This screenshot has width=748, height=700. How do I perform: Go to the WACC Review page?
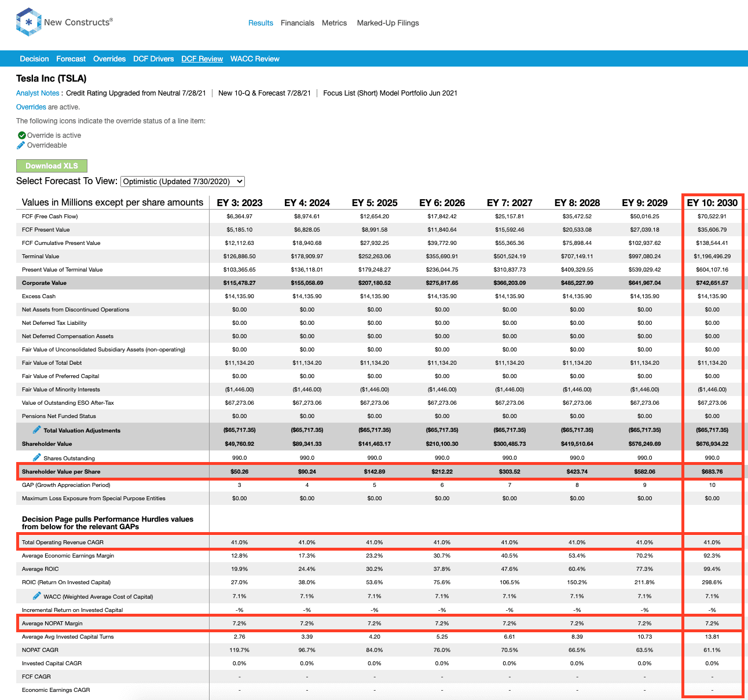255,59
